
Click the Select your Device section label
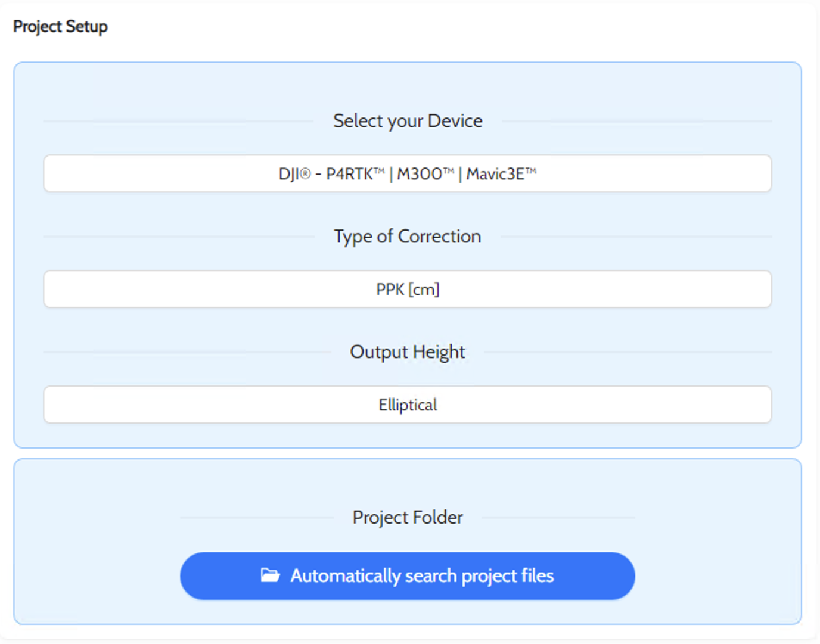pos(407,121)
